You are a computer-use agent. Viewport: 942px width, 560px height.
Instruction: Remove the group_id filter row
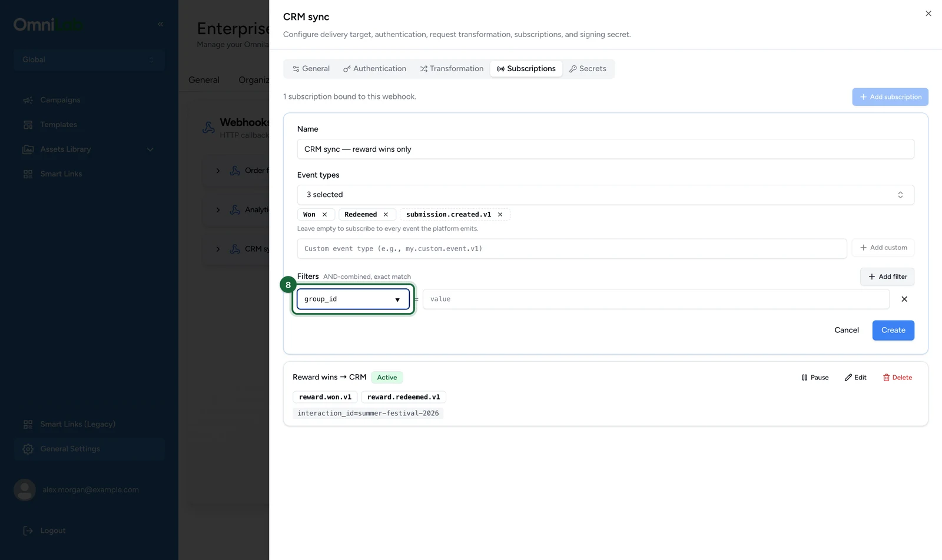click(x=904, y=299)
